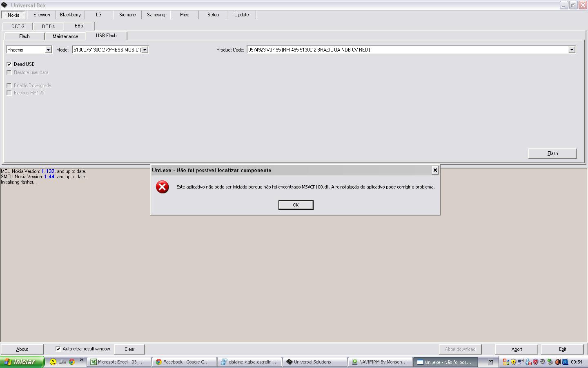
Task: Close the Uni.exe error dialog with X
Action: (435, 170)
